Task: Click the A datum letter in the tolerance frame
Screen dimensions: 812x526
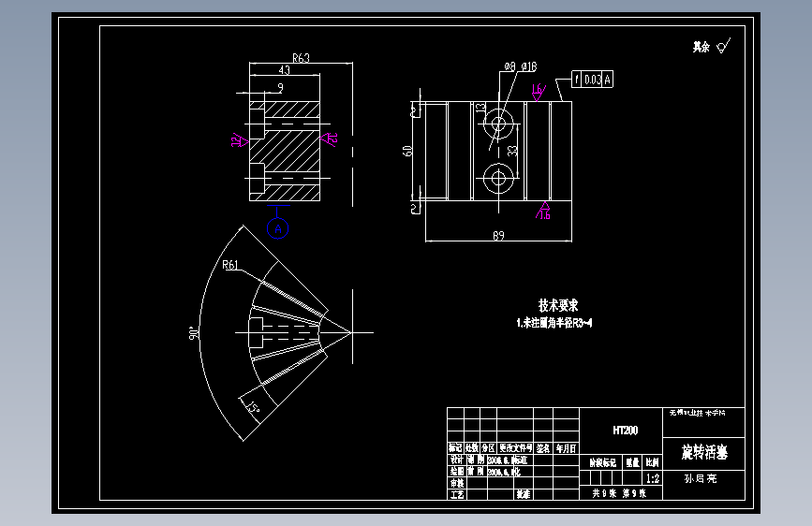Action: click(x=608, y=80)
